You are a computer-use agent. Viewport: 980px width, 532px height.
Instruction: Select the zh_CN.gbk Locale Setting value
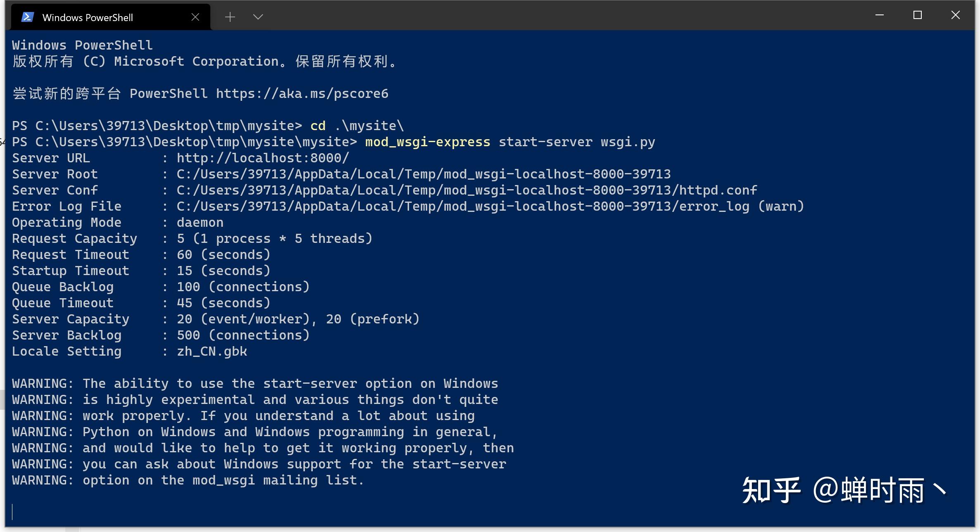click(x=212, y=351)
